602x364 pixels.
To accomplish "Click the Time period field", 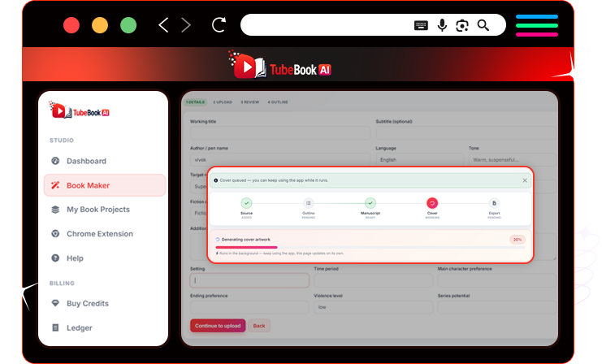I will [x=373, y=280].
